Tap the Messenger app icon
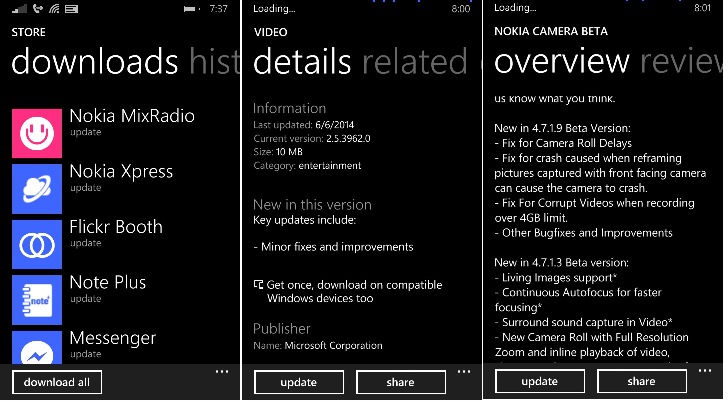Screen dimensions: 728x402 click(37, 347)
